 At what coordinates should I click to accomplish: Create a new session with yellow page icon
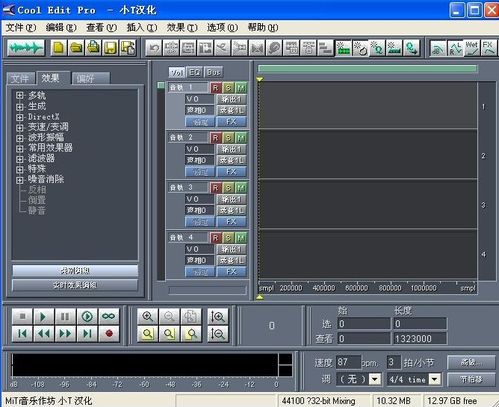[59, 48]
